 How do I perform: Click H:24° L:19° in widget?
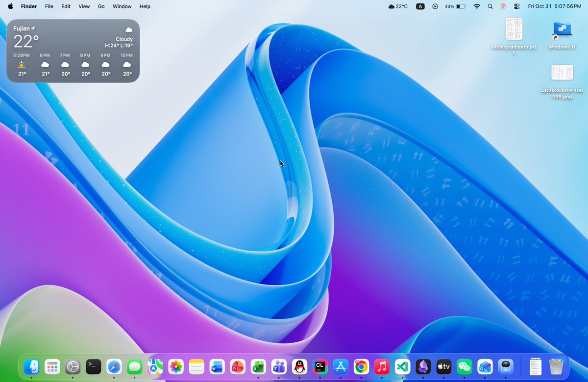click(x=119, y=46)
